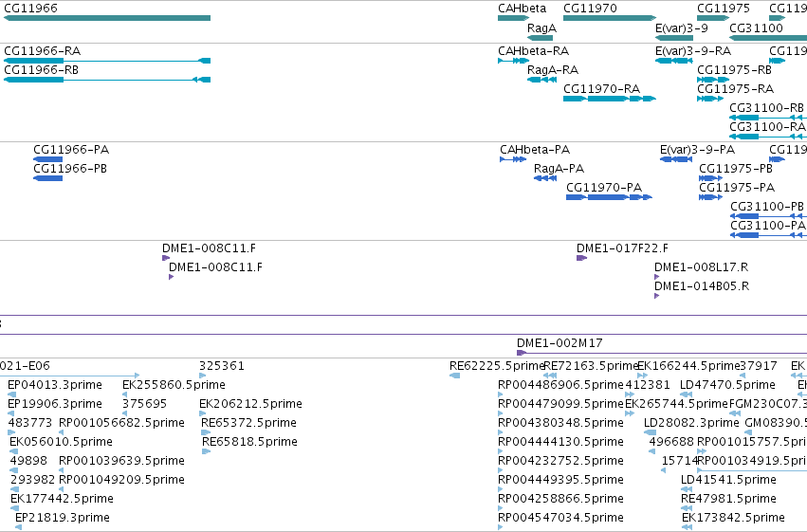Open the DME1-014B05.R label
The height and width of the screenshot is (532, 807).
702,286
